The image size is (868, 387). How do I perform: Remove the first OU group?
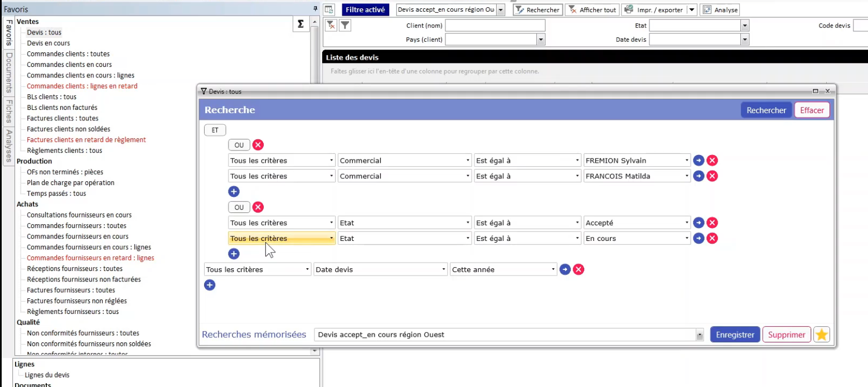[x=258, y=145]
